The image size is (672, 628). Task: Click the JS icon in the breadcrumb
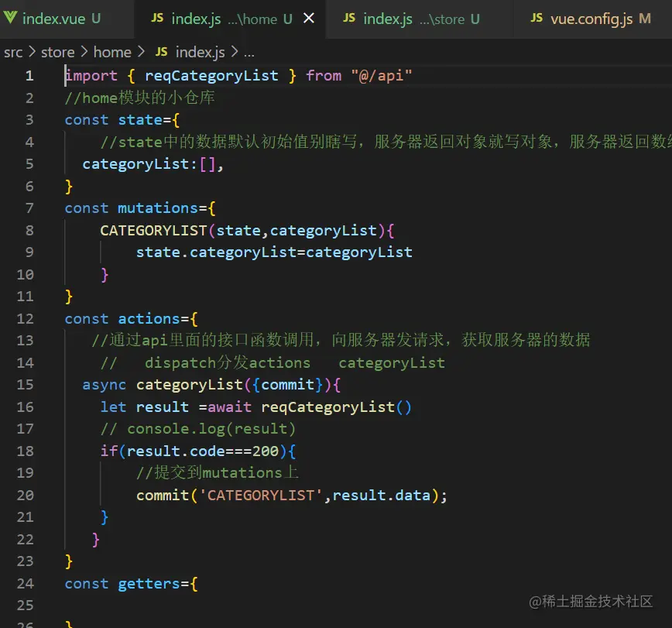161,52
